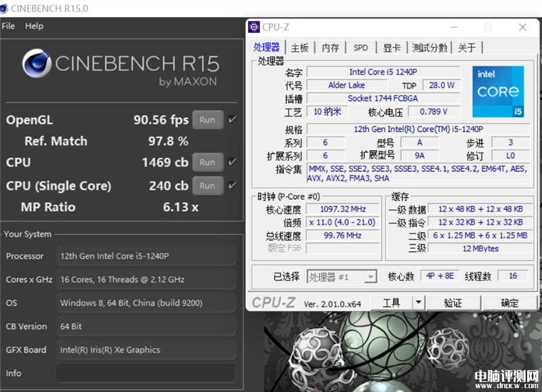Click the 90.56 fps OpenGL score
Image resolution: width=542 pixels, height=392 pixels.
pyautogui.click(x=161, y=120)
